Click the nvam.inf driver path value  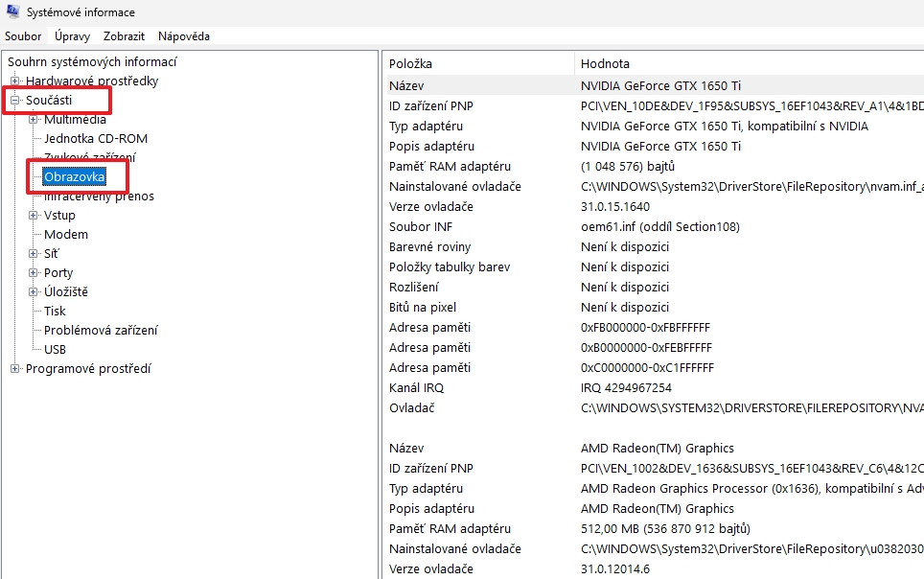(751, 186)
